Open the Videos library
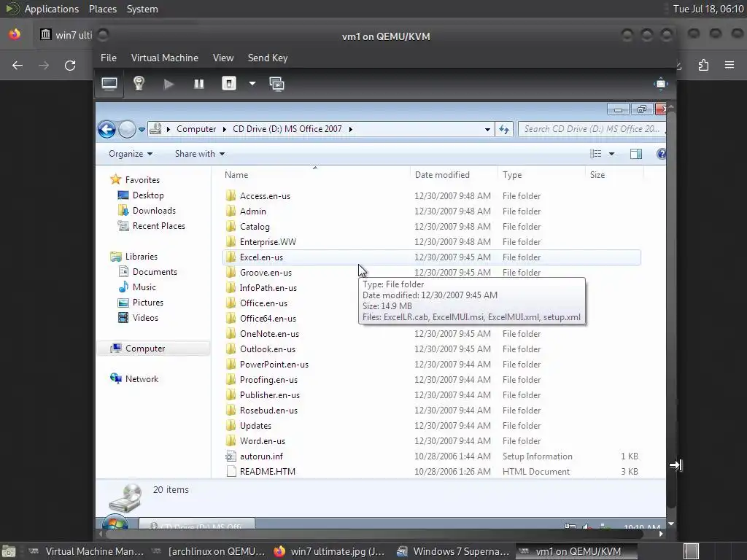 coord(145,318)
